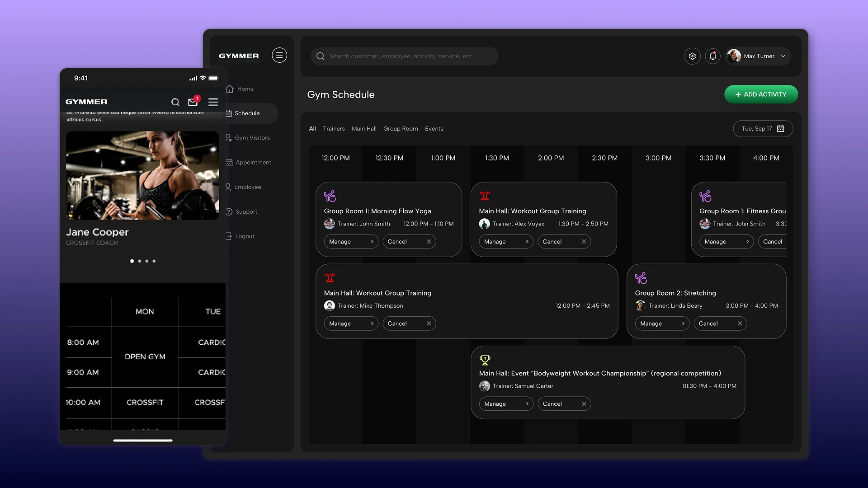Switch to the Trainers tab
This screenshot has height=488, width=868.
point(334,129)
